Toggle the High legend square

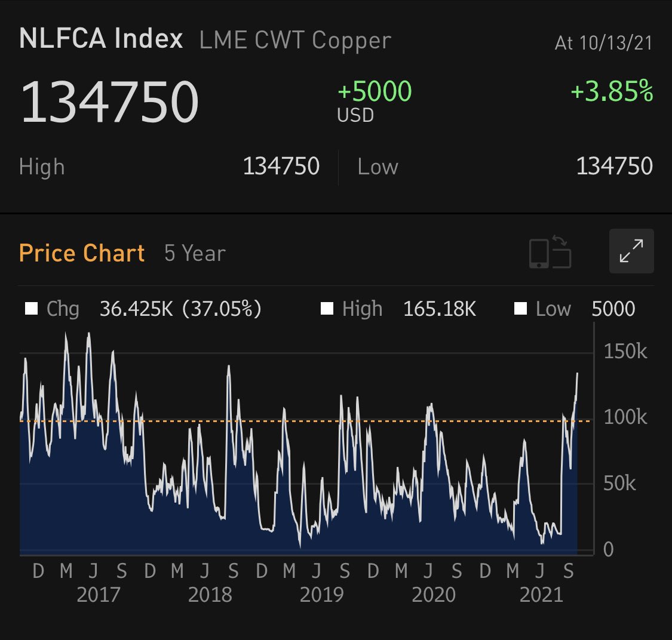click(327, 309)
